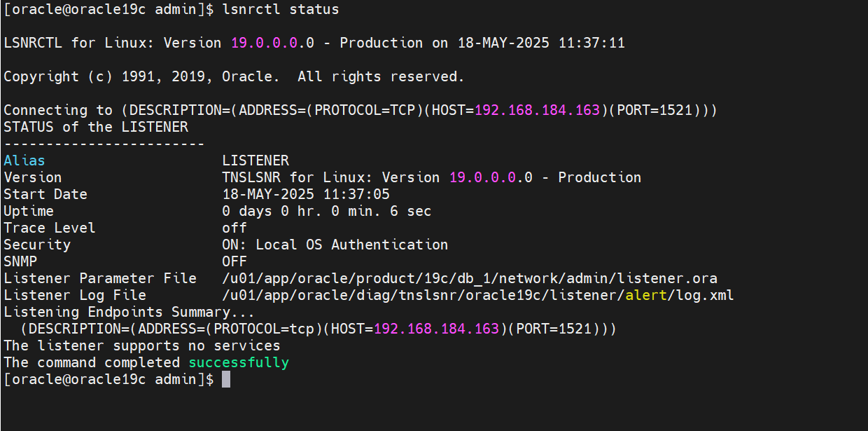Click the 'TNSLSNR for Linux' version value
Image resolution: width=868 pixels, height=431 pixels.
click(431, 178)
